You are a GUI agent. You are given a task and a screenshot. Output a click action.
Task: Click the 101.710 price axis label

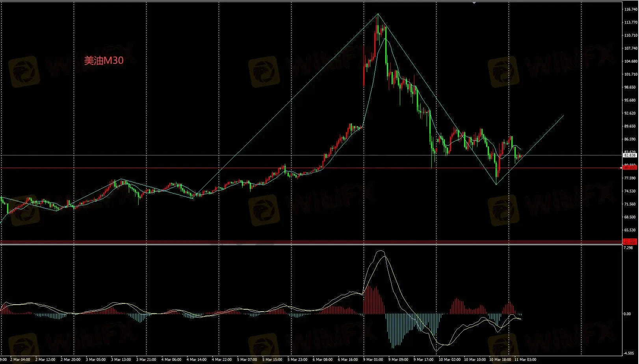[x=631, y=74]
